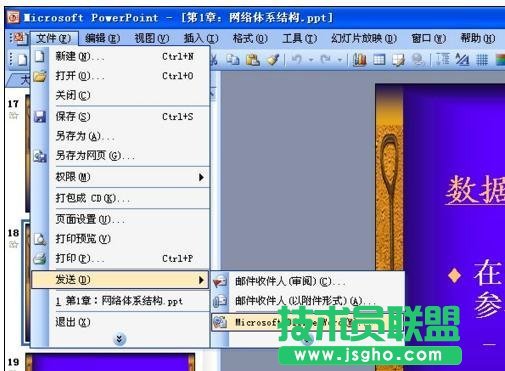
Task: Click the printer icon beside 打印
Action: click(x=40, y=259)
